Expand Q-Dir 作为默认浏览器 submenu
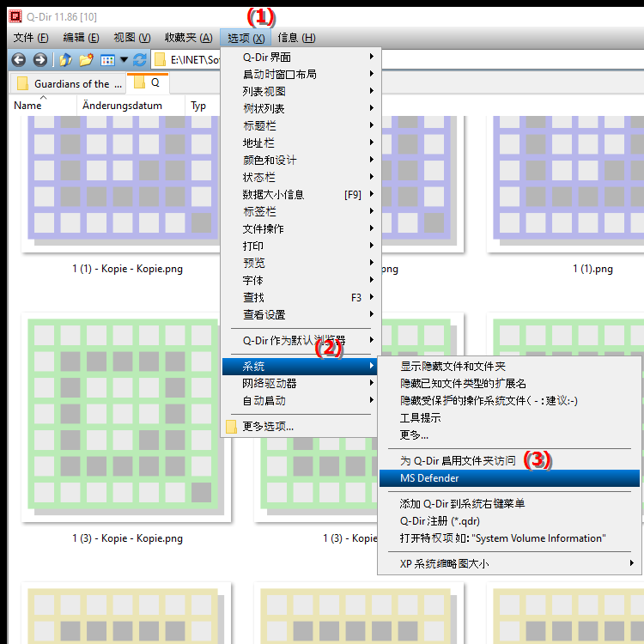Screen dimensions: 644x644 [x=300, y=341]
